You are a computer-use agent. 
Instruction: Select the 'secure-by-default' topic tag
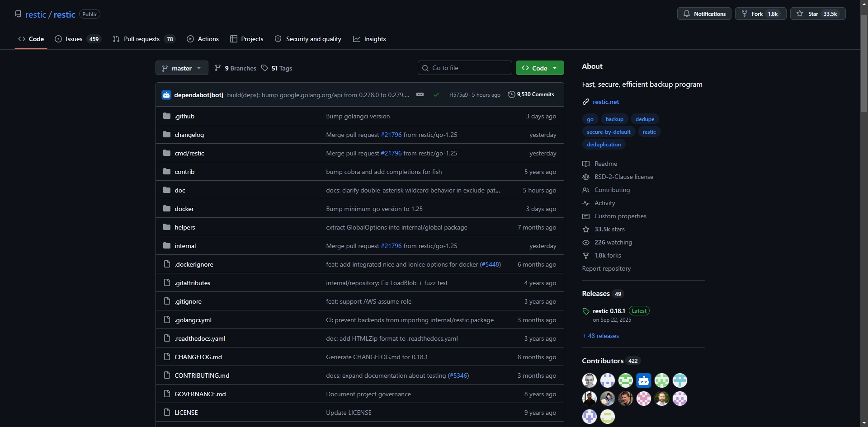point(609,132)
